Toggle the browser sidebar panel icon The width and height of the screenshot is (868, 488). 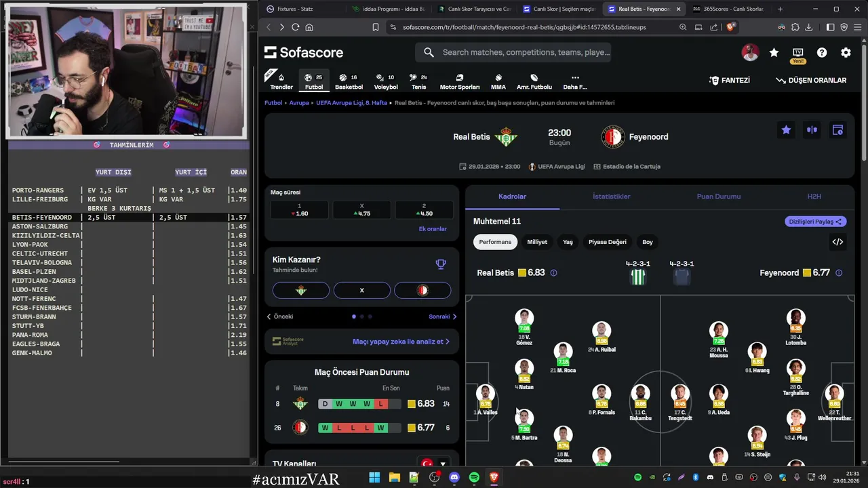(830, 27)
